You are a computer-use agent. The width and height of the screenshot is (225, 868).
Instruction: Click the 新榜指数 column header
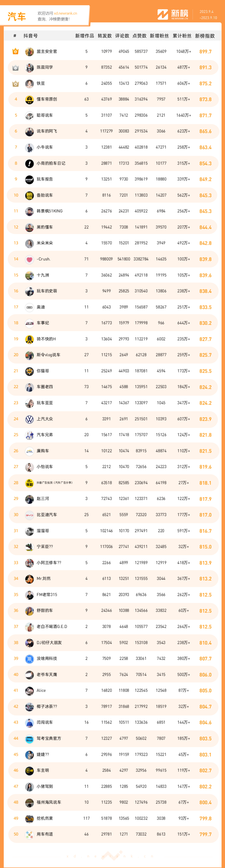pyautogui.click(x=205, y=36)
